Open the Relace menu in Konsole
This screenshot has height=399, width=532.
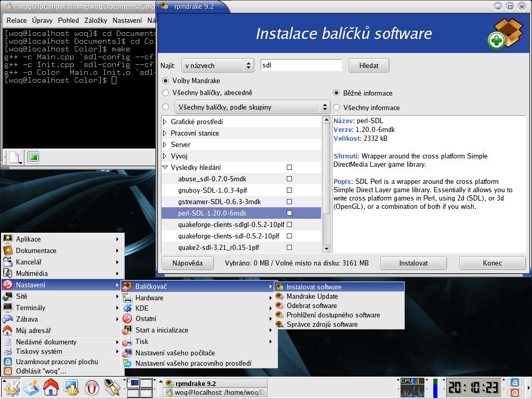coord(17,20)
